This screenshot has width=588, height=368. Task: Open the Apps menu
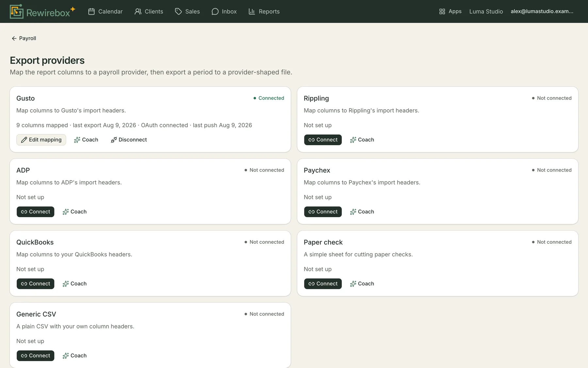pyautogui.click(x=450, y=11)
